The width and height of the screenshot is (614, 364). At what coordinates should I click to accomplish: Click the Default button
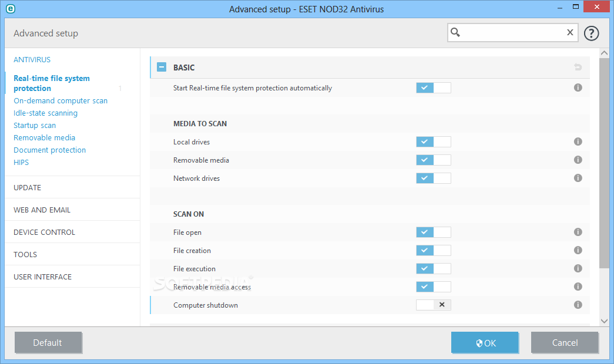pos(48,342)
